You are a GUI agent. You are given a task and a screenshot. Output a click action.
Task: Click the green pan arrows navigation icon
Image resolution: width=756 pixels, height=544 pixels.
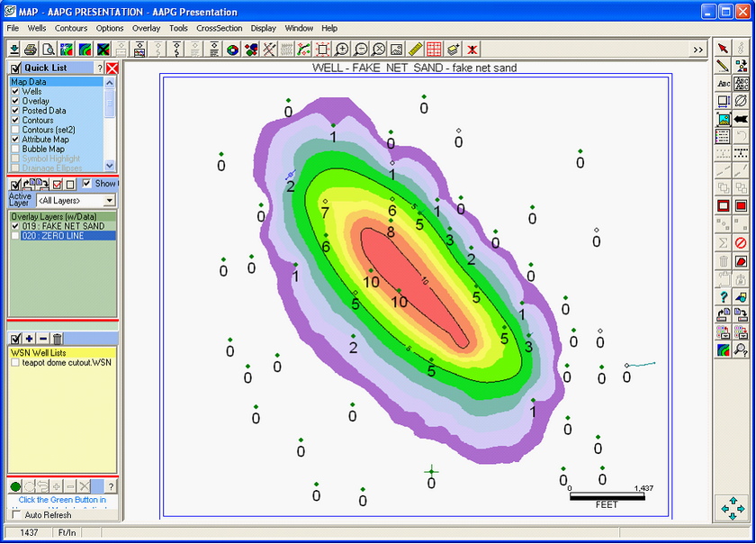731,509
